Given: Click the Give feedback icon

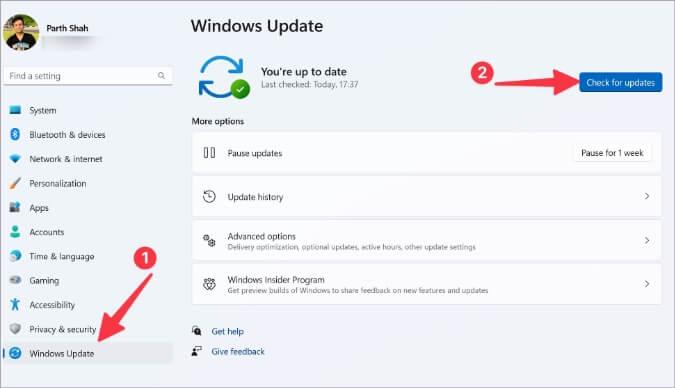Looking at the screenshot, I should (197, 351).
